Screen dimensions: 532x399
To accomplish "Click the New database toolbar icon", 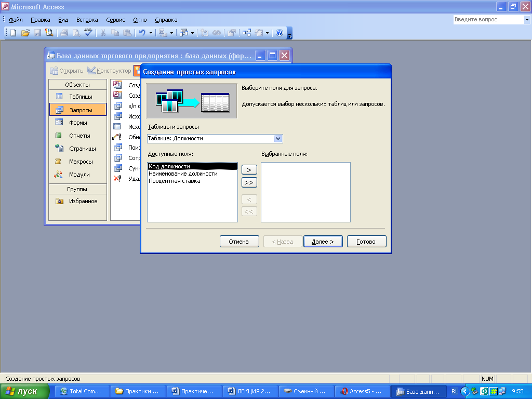I will coord(13,33).
